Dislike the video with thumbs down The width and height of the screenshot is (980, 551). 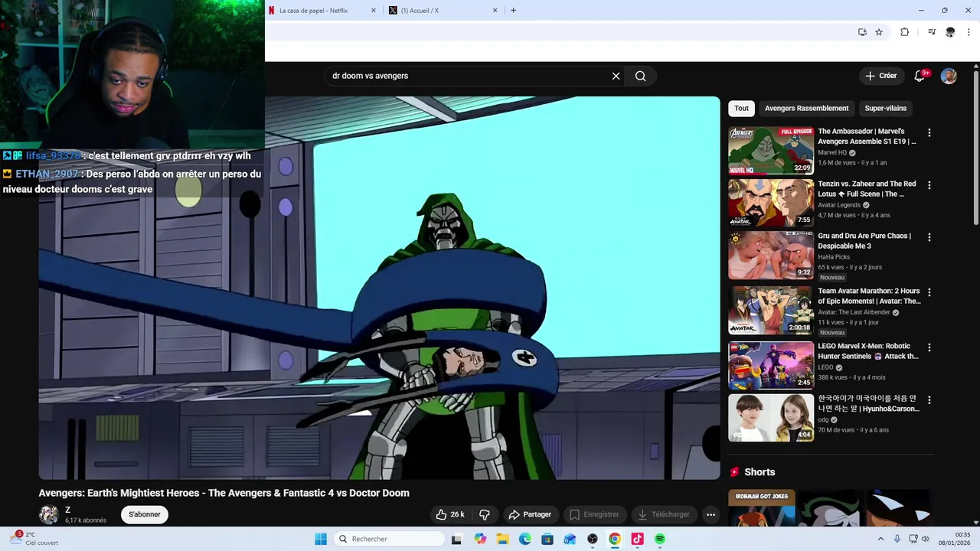485,514
